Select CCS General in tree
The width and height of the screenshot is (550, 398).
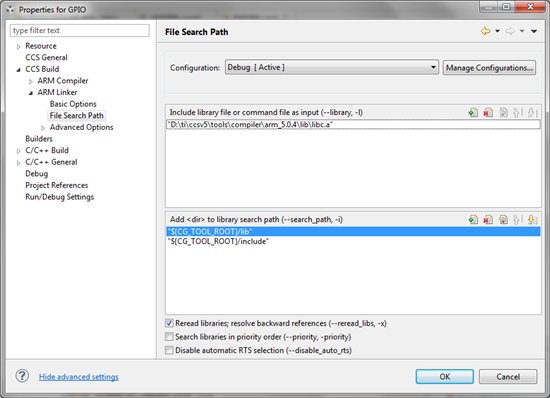46,58
